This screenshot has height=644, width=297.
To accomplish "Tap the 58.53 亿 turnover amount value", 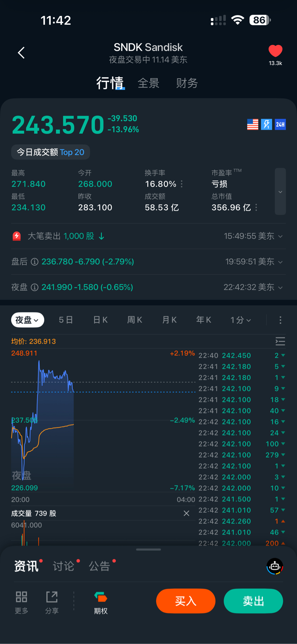I will [162, 208].
